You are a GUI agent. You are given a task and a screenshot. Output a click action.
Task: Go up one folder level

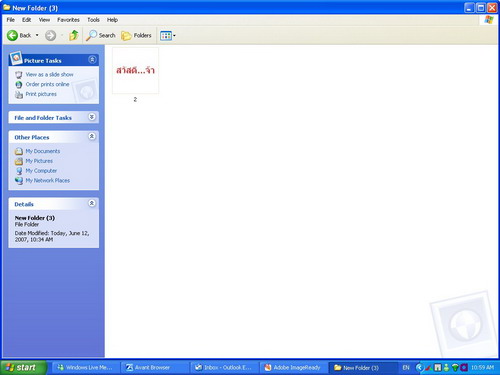coord(74,35)
